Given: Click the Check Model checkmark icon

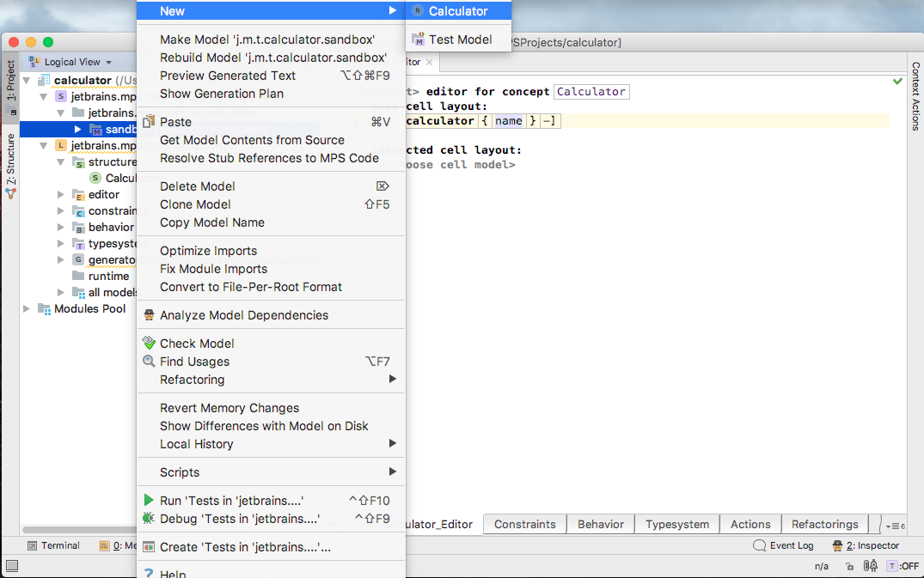Looking at the screenshot, I should click(x=149, y=344).
